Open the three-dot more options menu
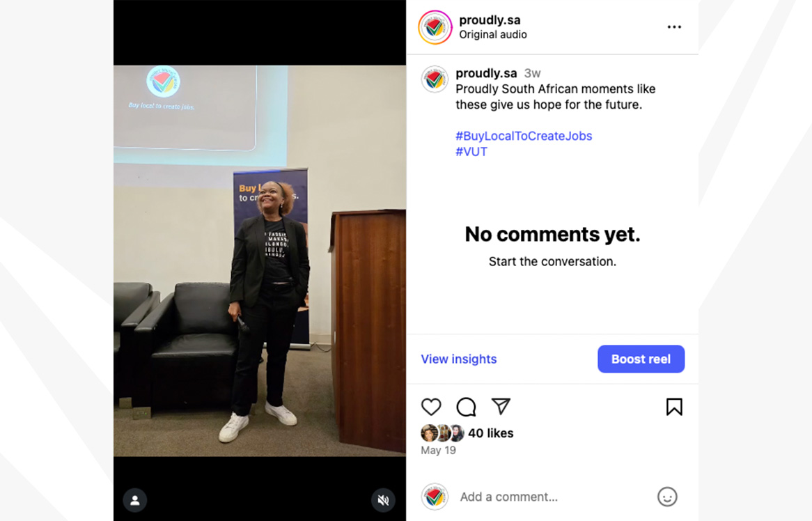 673,27
